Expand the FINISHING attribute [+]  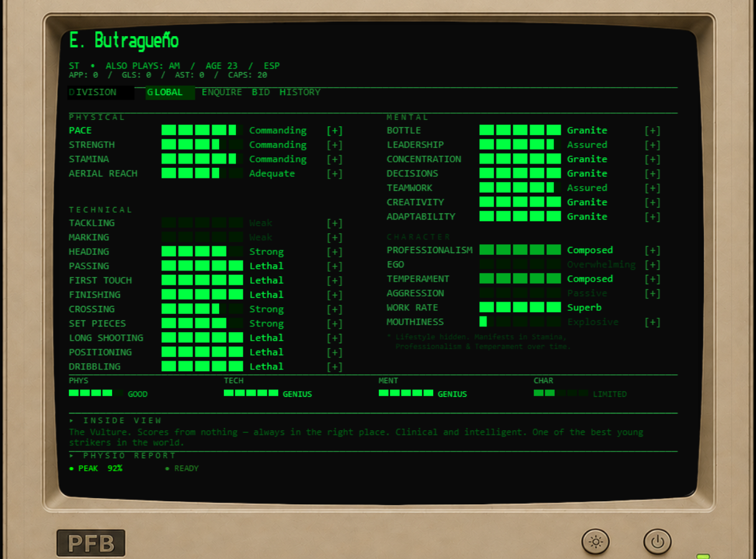(335, 295)
